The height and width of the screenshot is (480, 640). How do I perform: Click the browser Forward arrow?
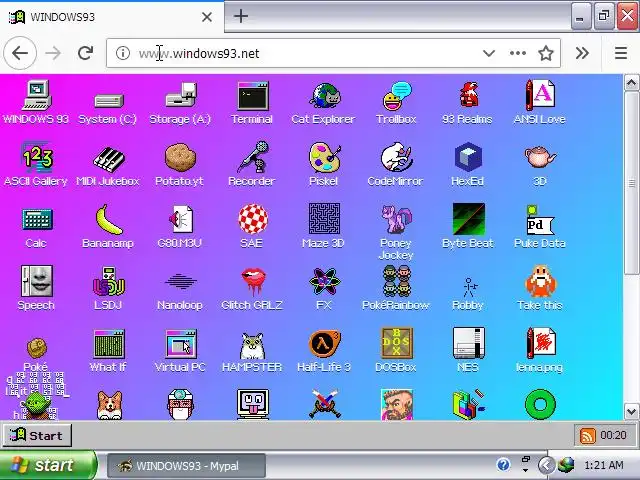(53, 53)
